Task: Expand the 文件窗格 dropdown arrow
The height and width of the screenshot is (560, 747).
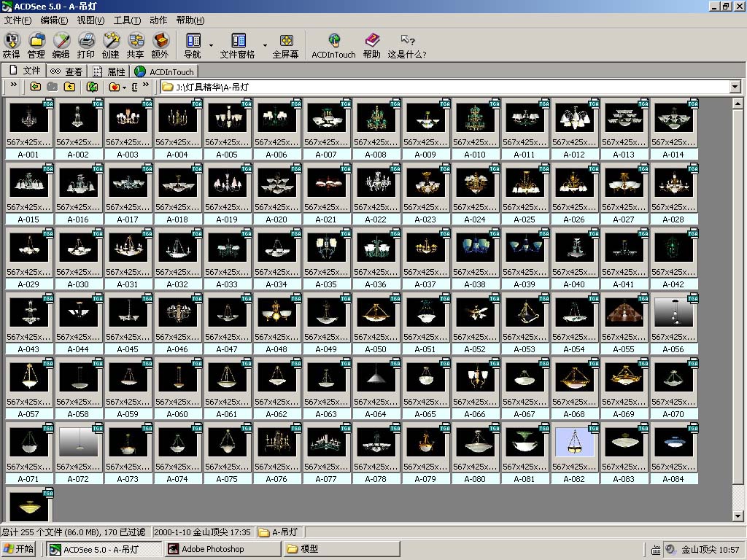Action: [x=265, y=46]
